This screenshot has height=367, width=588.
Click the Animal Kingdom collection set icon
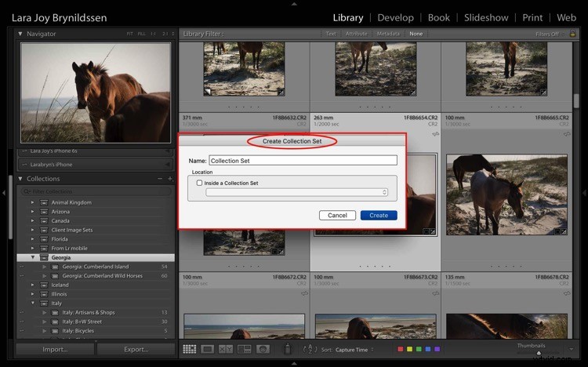(x=44, y=202)
